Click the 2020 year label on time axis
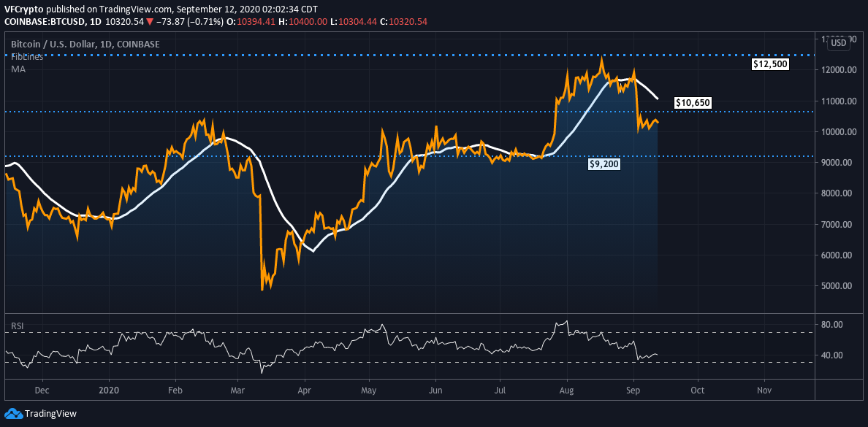The width and height of the screenshot is (868, 427). click(x=109, y=391)
